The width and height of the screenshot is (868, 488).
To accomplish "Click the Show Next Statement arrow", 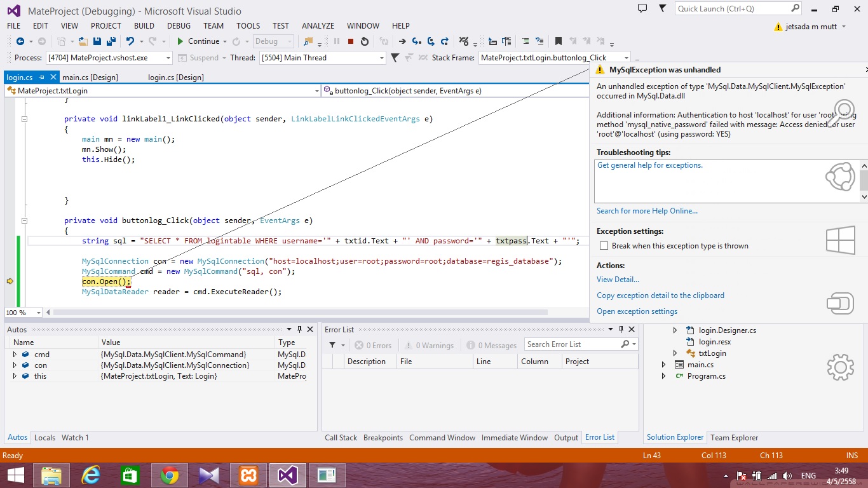I will click(402, 41).
